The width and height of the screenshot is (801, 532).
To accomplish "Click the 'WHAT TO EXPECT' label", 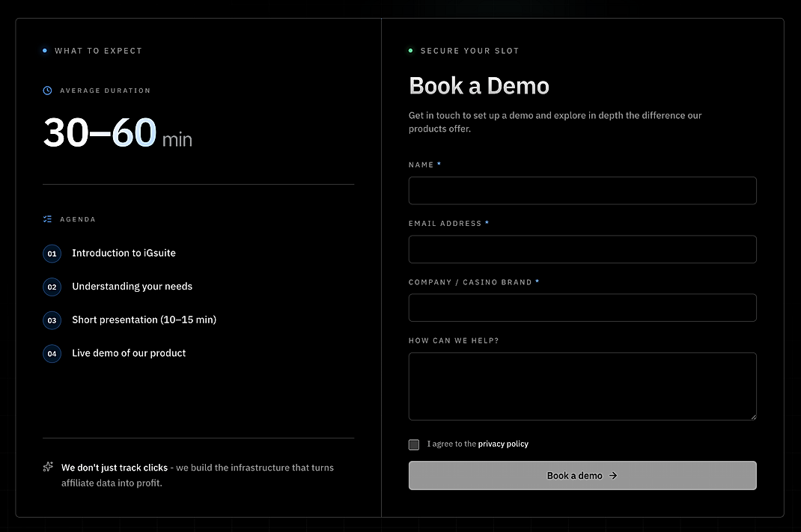I will [x=99, y=51].
